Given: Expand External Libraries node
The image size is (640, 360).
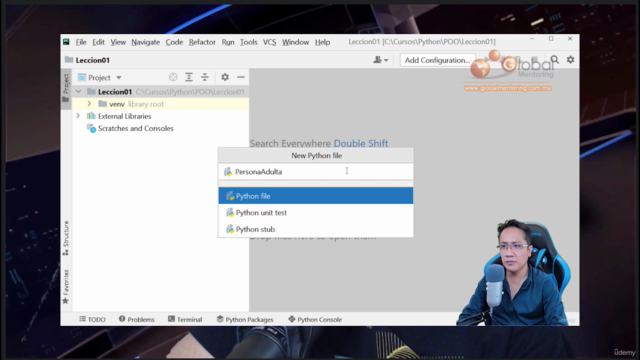Looking at the screenshot, I should click(x=78, y=116).
